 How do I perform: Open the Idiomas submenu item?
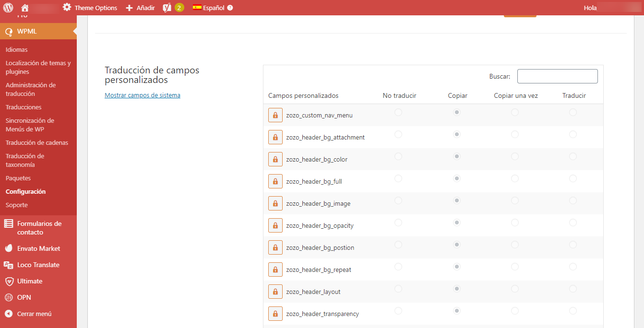17,49
